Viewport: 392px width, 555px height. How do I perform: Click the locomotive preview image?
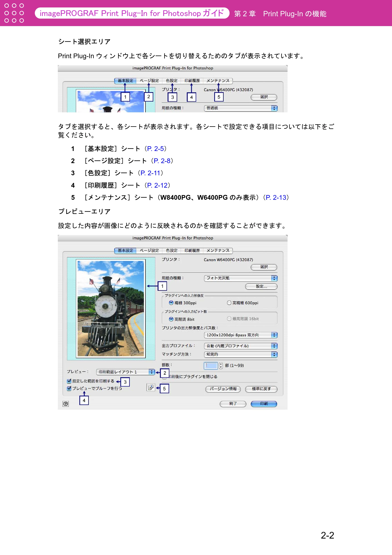(x=111, y=308)
